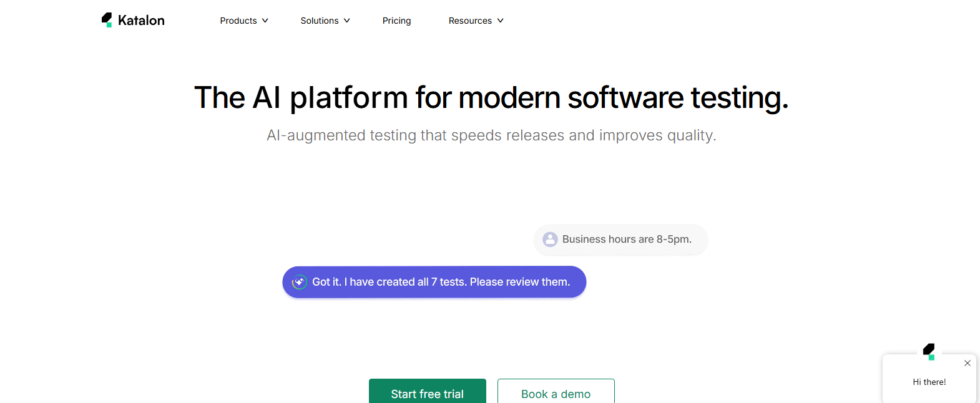Go to the Pricing page
This screenshot has height=403, width=980.
396,21
